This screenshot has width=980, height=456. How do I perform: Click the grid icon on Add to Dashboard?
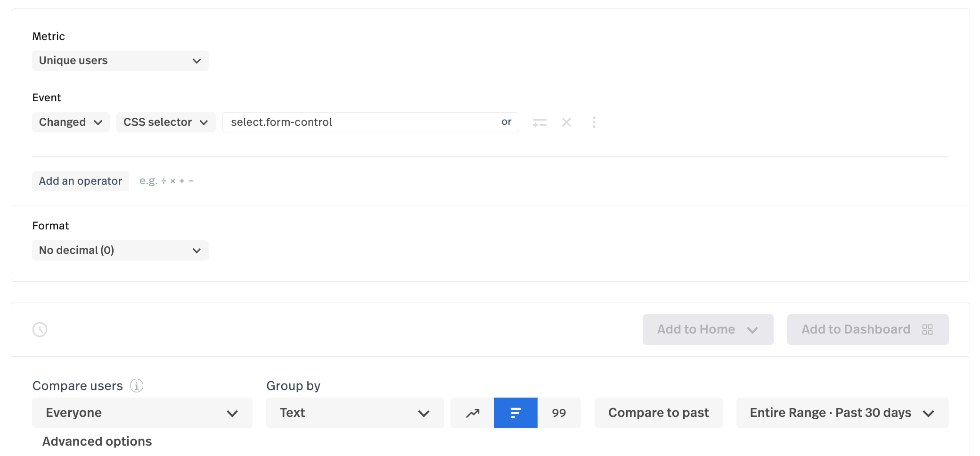coord(927,329)
